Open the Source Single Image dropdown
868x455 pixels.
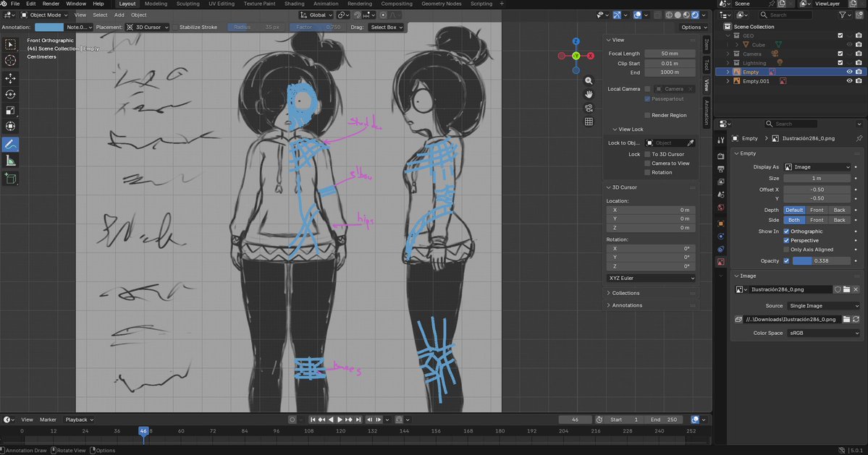tap(823, 306)
